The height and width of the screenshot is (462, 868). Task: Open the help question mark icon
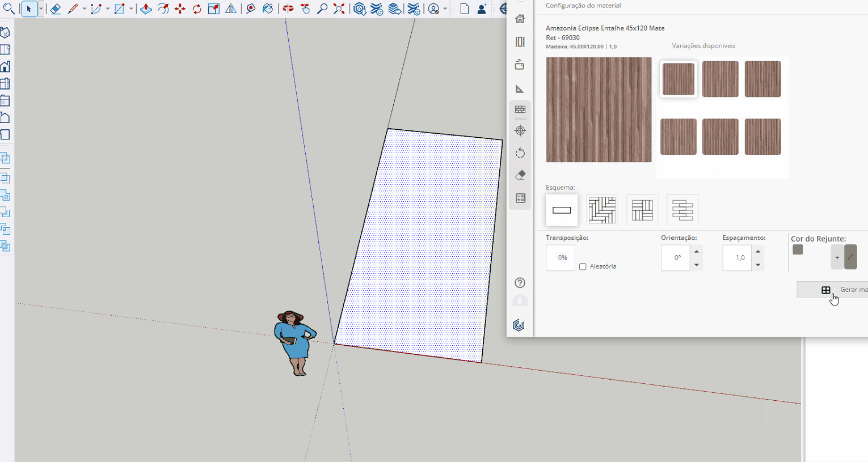pos(520,283)
